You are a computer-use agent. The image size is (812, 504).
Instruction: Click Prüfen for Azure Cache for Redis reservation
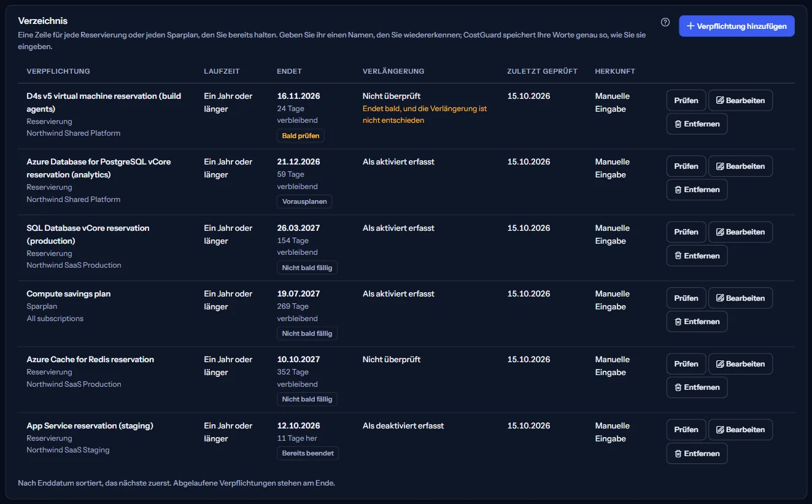(686, 364)
